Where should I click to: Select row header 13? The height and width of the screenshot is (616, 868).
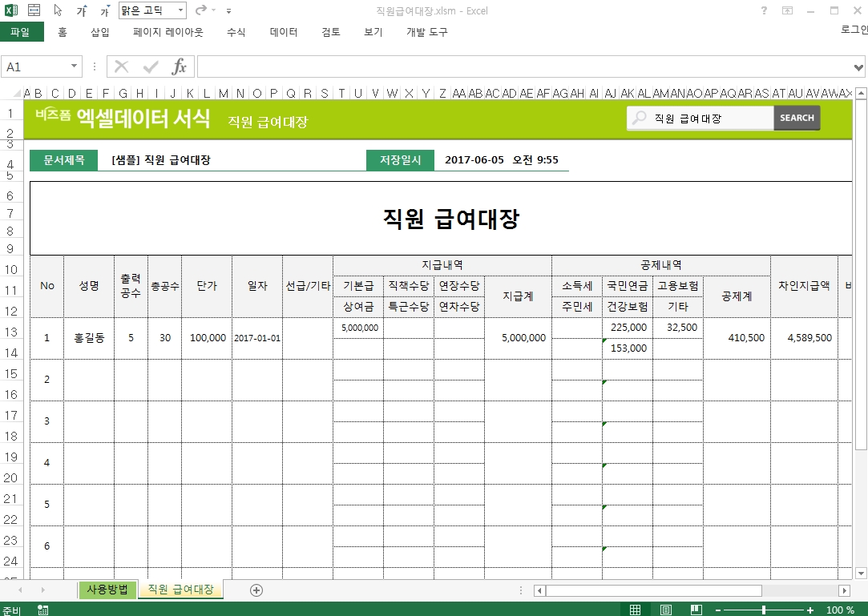10,332
